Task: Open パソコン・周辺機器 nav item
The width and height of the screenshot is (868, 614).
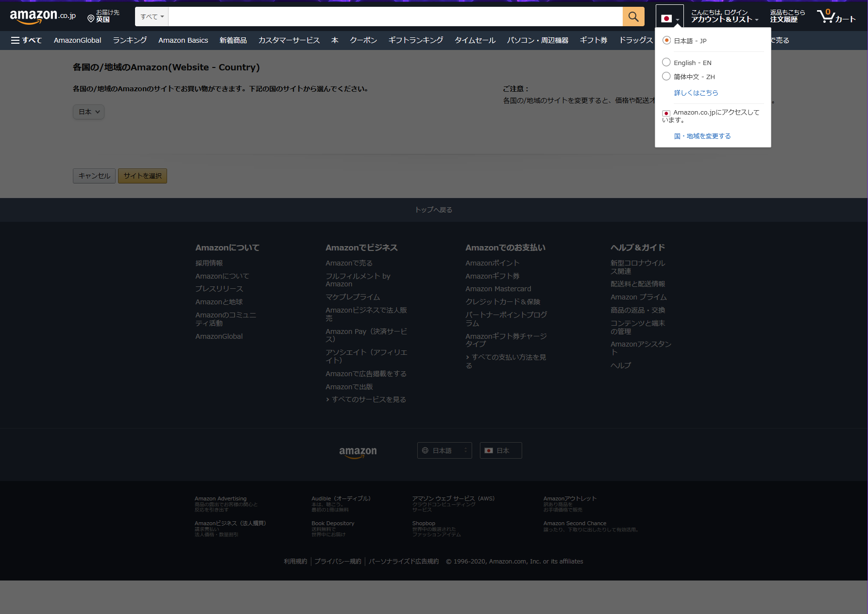Action: [x=538, y=40]
